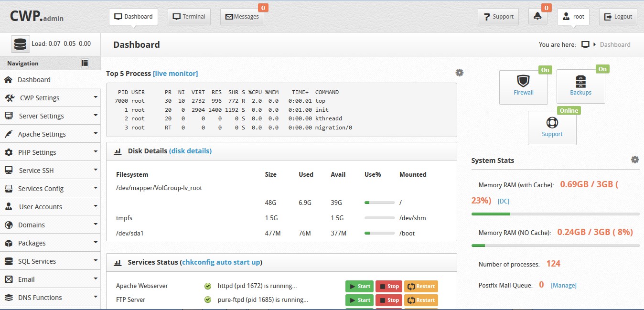Click the Dashboard home icon in sidebar
The image size is (644, 310).
pos(8,80)
